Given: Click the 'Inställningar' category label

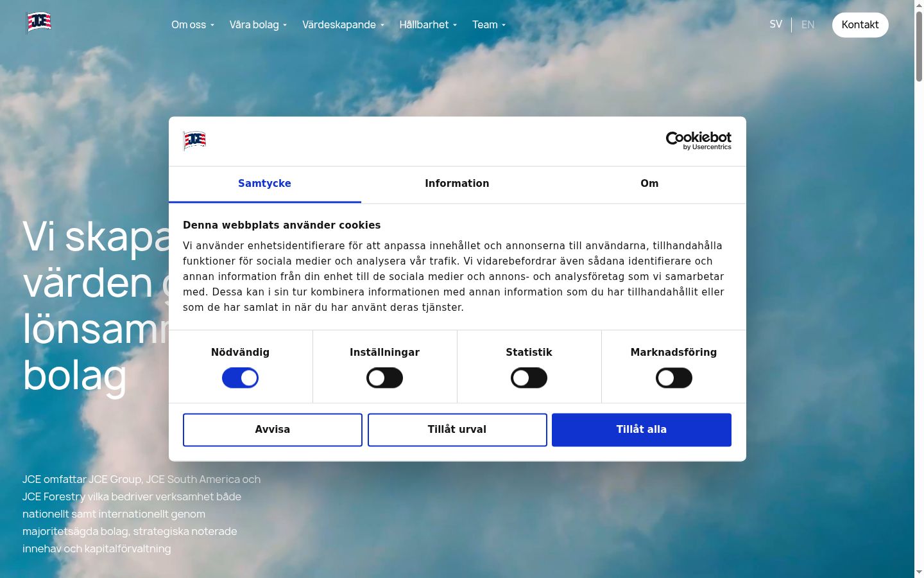Looking at the screenshot, I should click(x=384, y=353).
